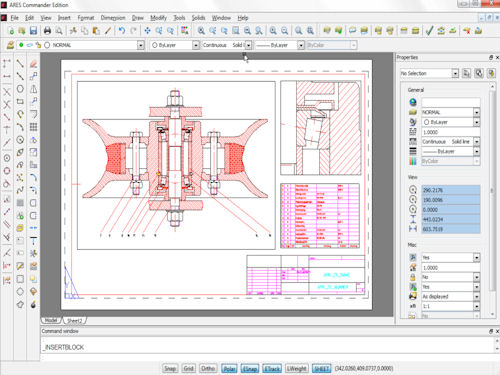Screen dimensions: 500x375
Task: Toggle Snap in status bar
Action: coord(170,368)
